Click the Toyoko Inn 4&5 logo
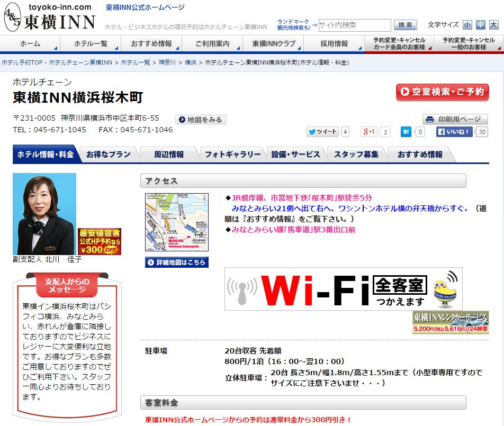This screenshot has width=504, height=426. (x=50, y=17)
